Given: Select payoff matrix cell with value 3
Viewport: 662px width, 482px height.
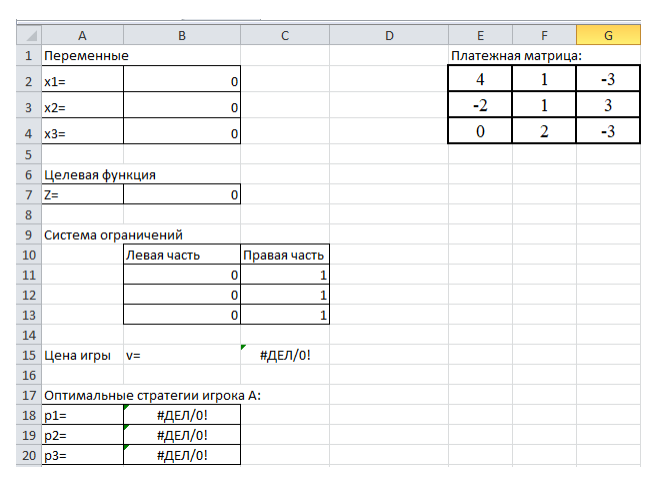Looking at the screenshot, I should pyautogui.click(x=608, y=105).
